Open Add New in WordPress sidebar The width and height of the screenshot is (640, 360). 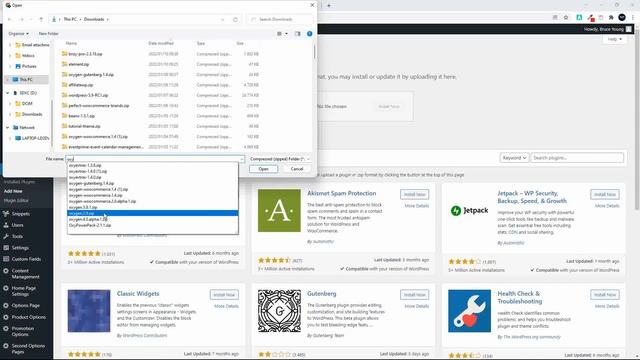click(x=13, y=191)
